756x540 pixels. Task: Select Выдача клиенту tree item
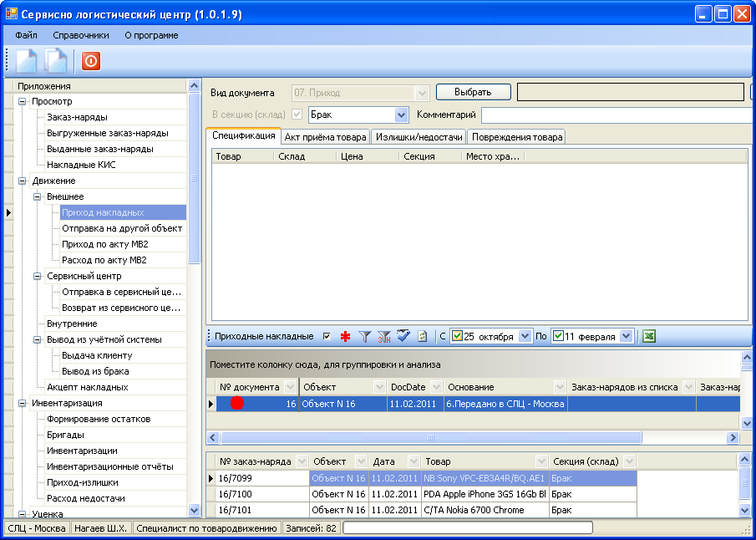(x=97, y=355)
